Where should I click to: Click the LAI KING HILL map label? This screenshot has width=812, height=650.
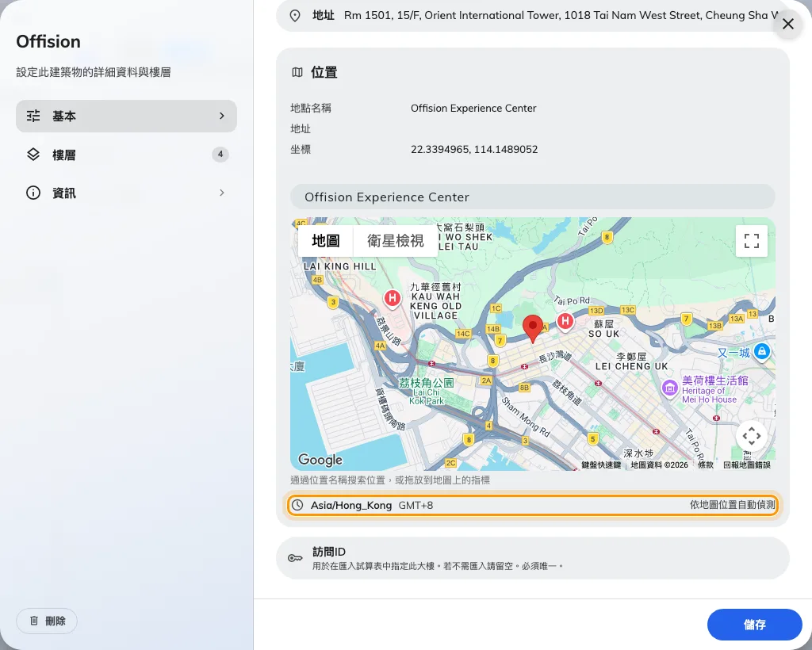tap(339, 266)
